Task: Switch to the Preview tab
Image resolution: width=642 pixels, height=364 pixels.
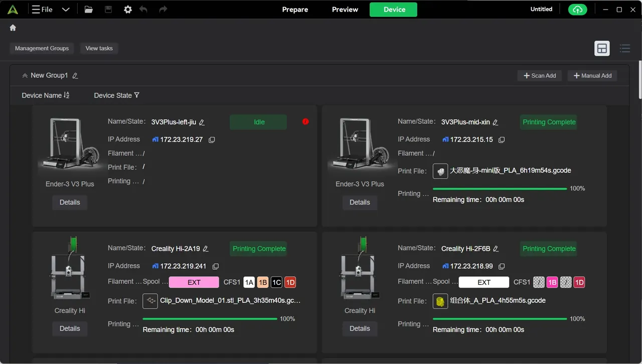Action: pos(345,10)
